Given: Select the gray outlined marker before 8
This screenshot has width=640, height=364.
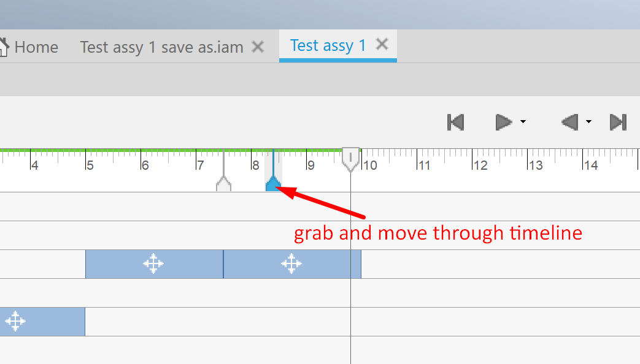Looking at the screenshot, I should pos(223,183).
